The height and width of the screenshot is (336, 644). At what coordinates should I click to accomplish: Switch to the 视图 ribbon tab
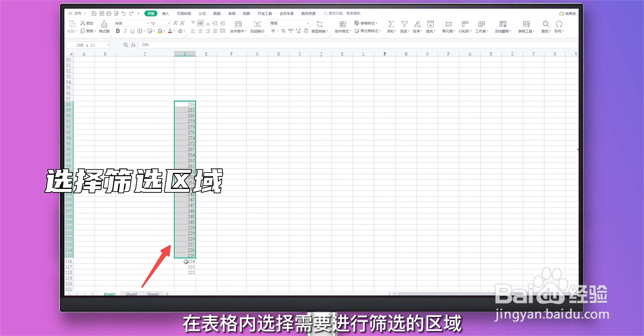pyautogui.click(x=247, y=13)
